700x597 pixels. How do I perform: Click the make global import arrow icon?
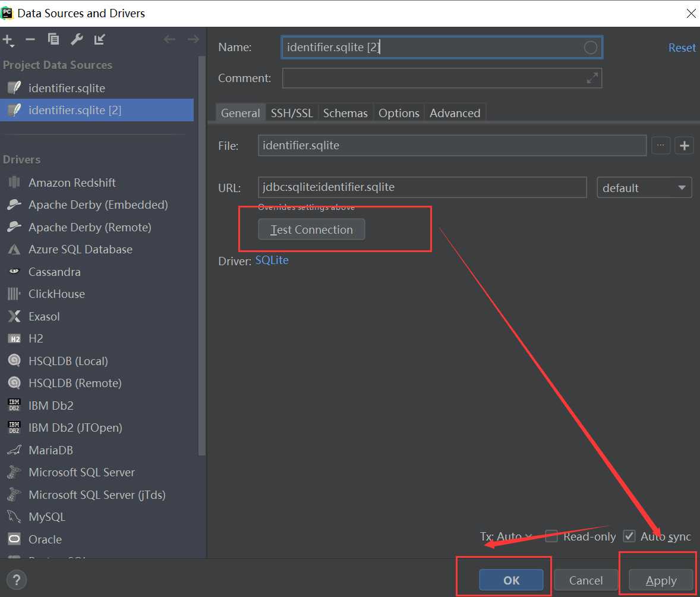pyautogui.click(x=100, y=40)
